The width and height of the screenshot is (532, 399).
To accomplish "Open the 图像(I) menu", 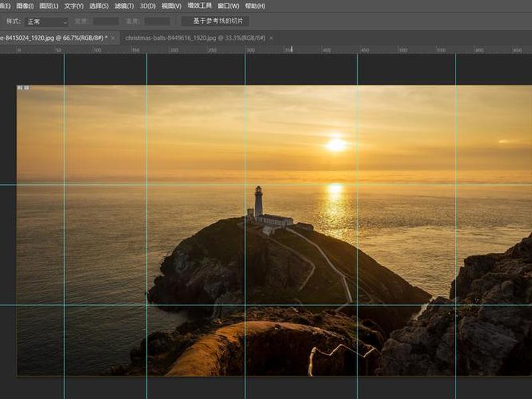I will 25,6.
